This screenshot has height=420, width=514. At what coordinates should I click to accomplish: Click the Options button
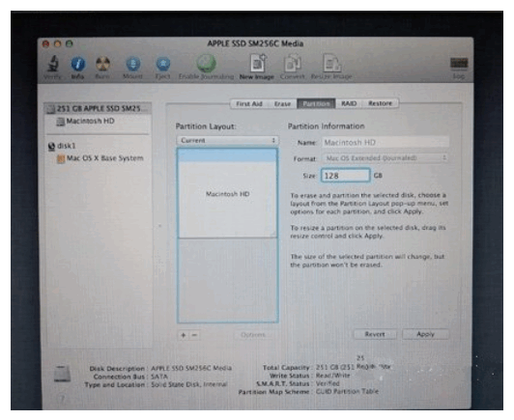pyautogui.click(x=253, y=335)
